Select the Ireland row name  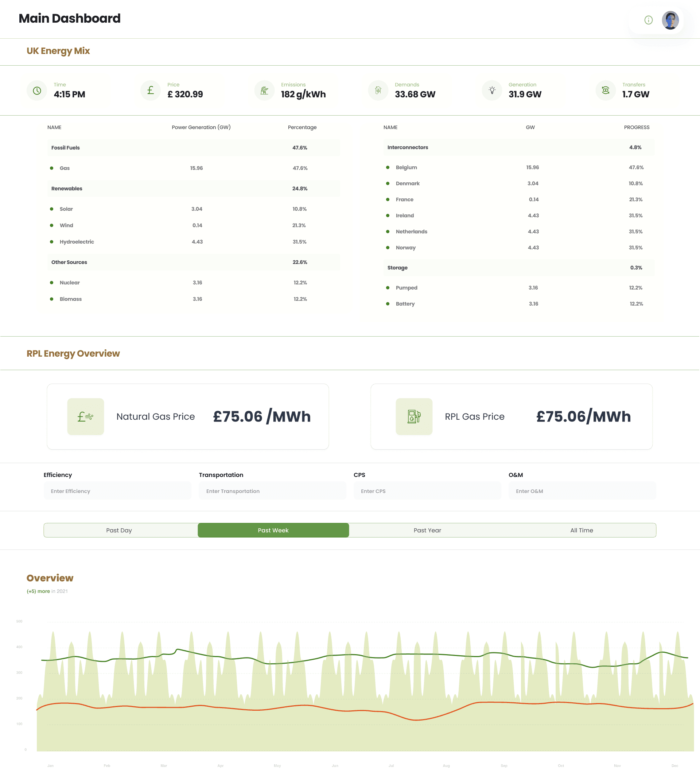[405, 216]
